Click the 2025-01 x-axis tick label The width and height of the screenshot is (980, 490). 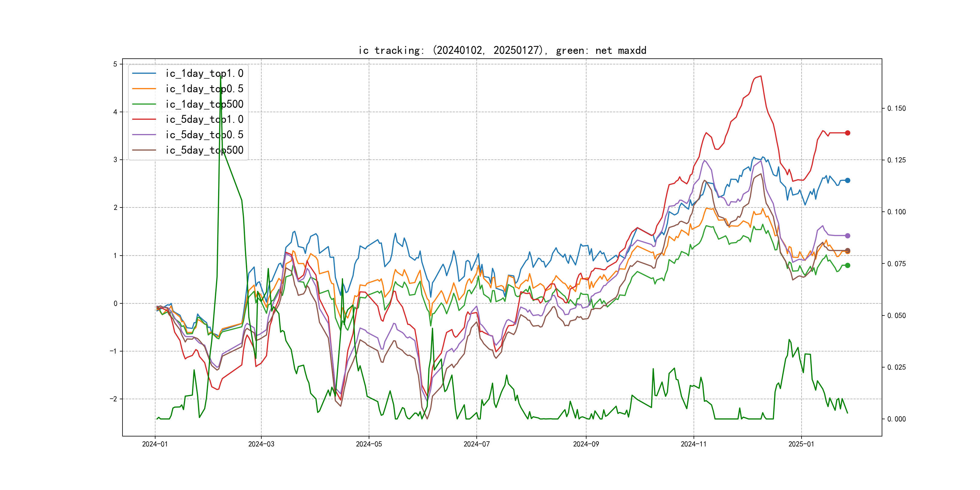[801, 444]
